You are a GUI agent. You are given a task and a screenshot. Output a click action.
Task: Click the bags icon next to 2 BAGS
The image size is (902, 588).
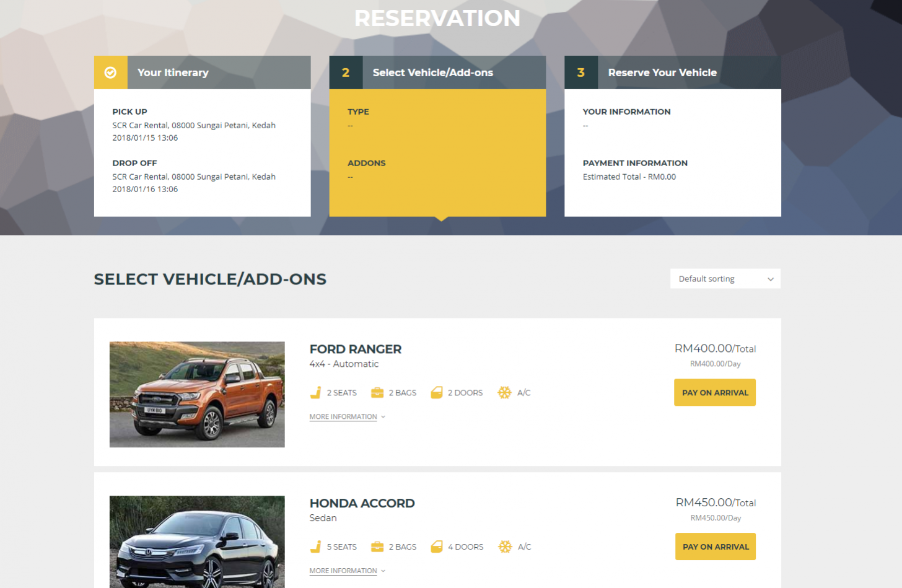pos(377,392)
